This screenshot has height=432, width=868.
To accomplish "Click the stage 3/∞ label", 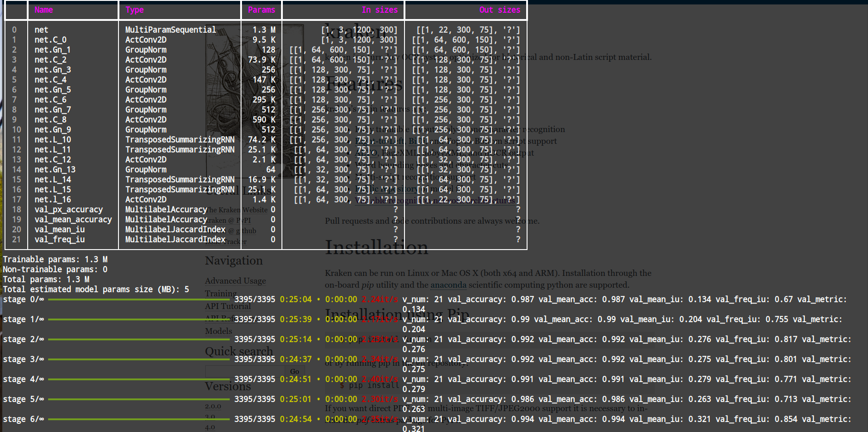I will tap(23, 359).
